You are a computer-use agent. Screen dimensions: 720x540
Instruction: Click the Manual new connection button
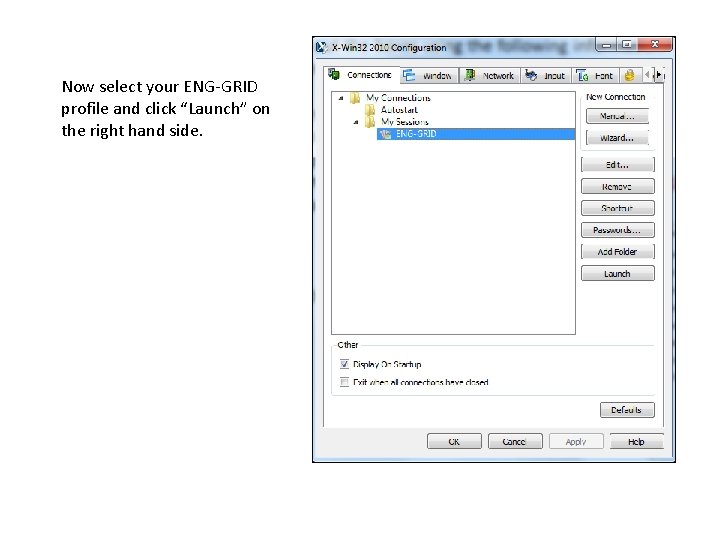[x=617, y=116]
